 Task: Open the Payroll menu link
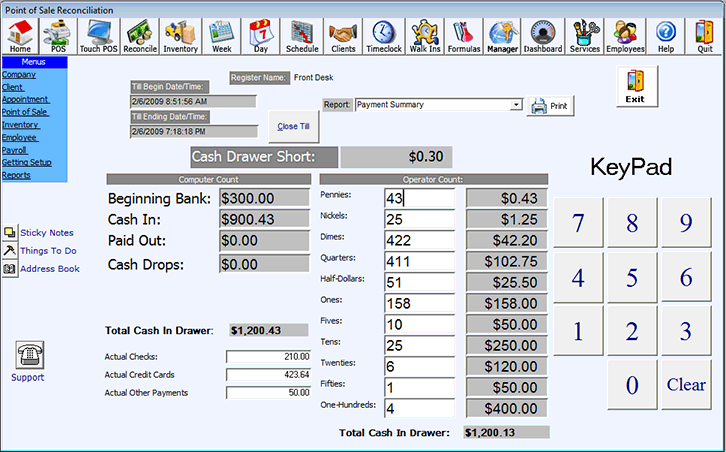click(x=15, y=151)
